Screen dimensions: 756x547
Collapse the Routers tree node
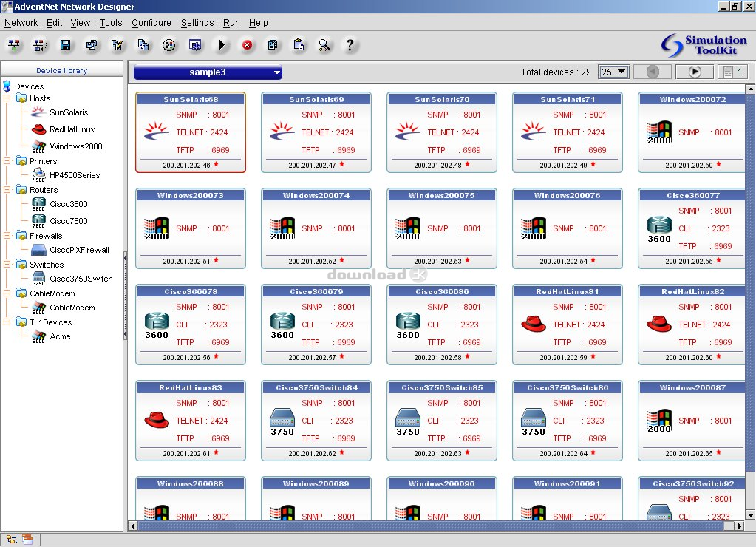coord(7,190)
